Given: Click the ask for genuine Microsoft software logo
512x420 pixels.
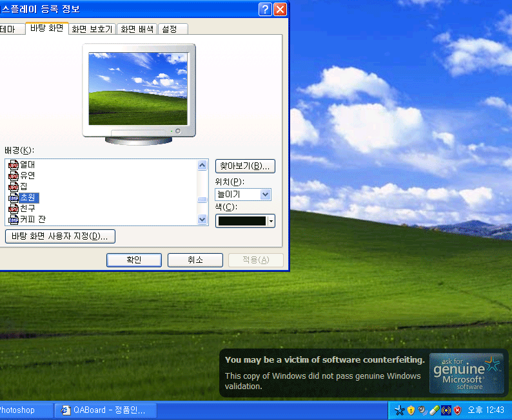Looking at the screenshot, I should pos(467,374).
